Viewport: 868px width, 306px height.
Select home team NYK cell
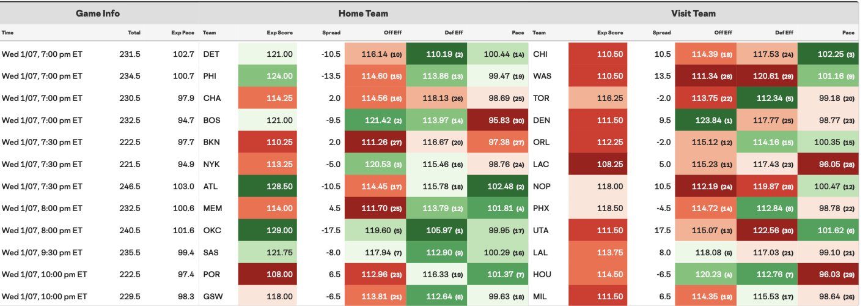211,164
